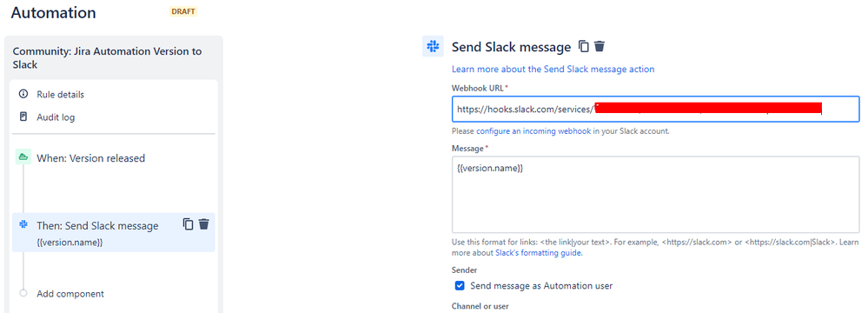The height and width of the screenshot is (313, 868).
Task: Uncheck Send message as Automation user
Action: click(460, 286)
